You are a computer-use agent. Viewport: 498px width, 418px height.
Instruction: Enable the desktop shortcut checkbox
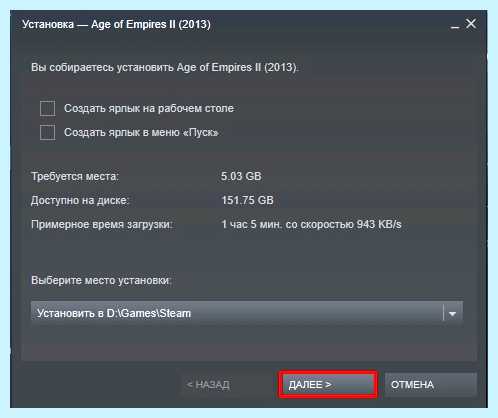(48, 108)
